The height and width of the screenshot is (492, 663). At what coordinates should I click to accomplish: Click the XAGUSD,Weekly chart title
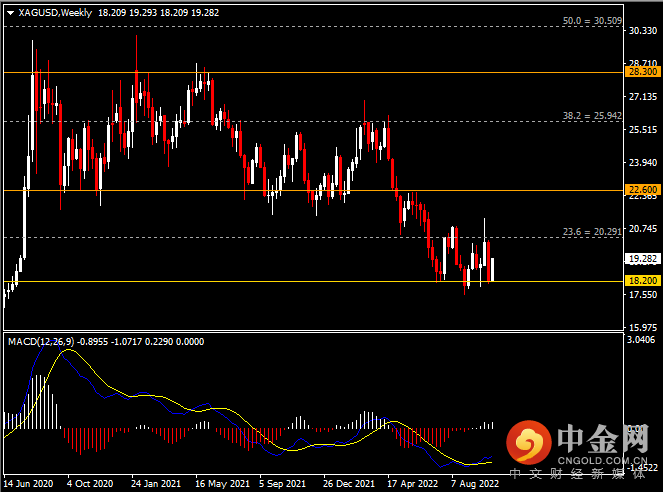point(55,13)
